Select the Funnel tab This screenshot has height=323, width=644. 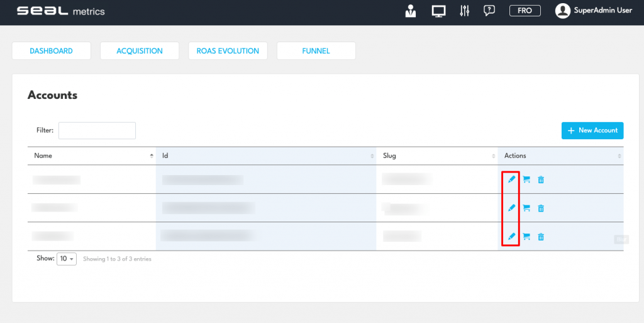coord(316,51)
